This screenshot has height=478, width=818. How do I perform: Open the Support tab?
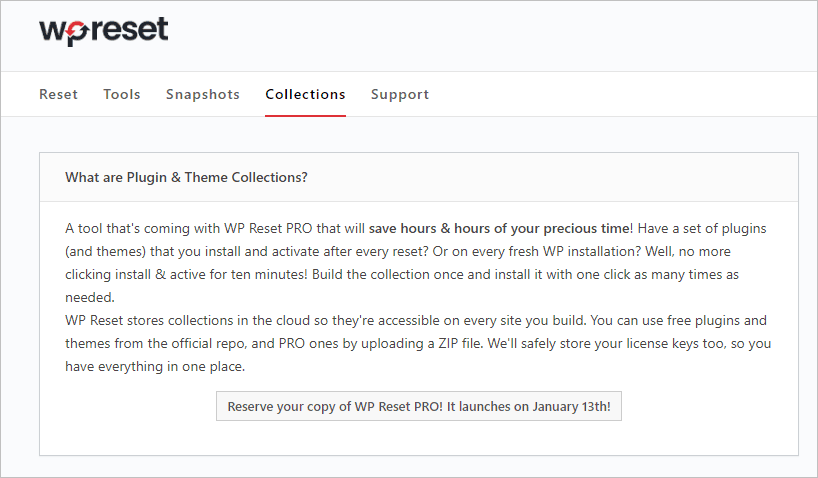tap(400, 94)
